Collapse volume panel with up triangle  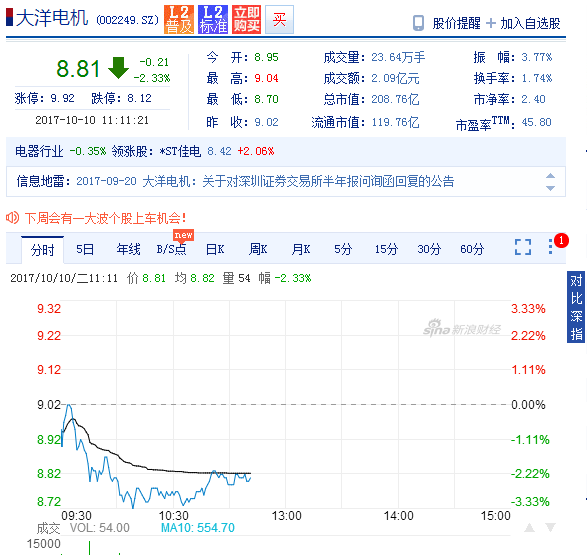point(529,528)
